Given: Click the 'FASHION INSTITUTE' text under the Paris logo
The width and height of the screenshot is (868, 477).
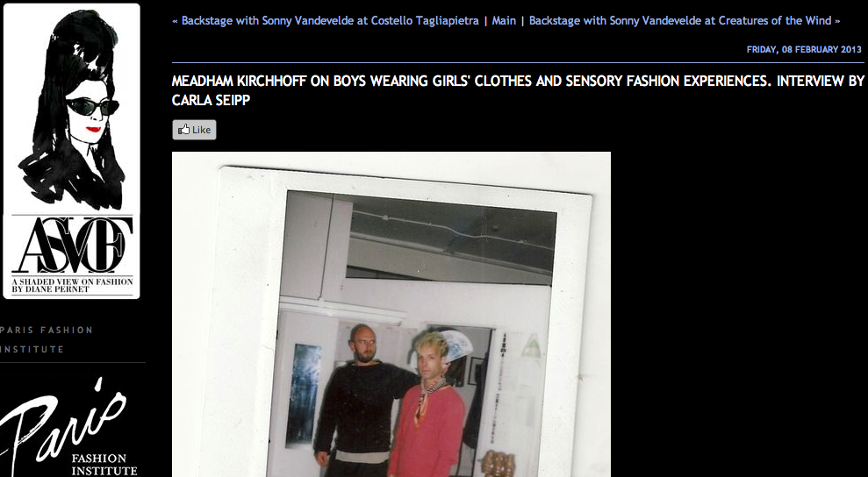Looking at the screenshot, I should pyautogui.click(x=104, y=465).
